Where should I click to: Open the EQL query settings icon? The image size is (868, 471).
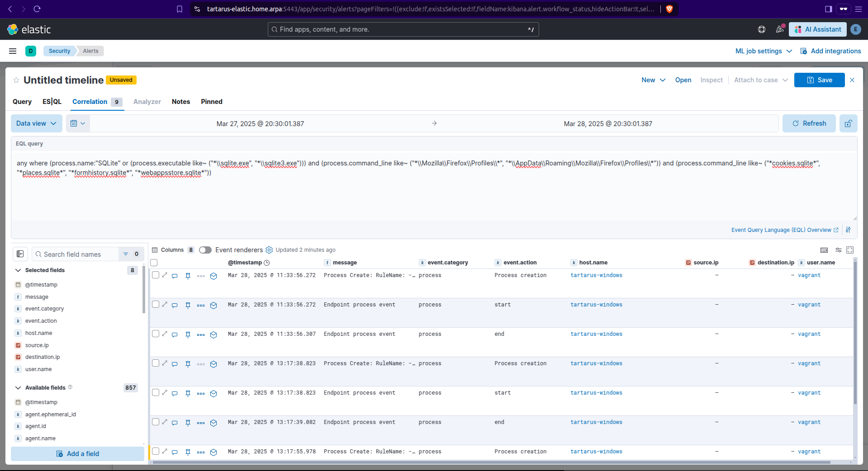pyautogui.click(x=848, y=230)
